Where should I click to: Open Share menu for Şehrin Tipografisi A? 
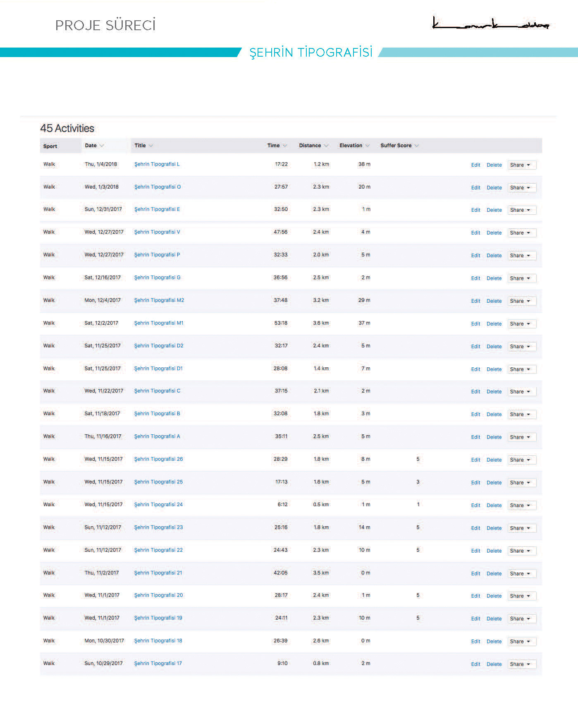(521, 437)
